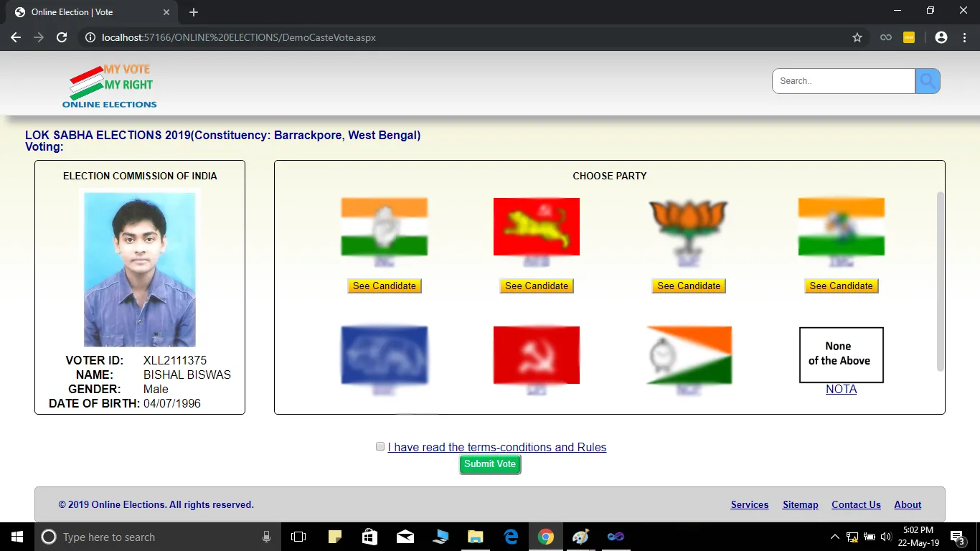Viewport: 980px width, 551px height.
Task: Launch Sticky Notes from the taskbar
Action: coord(335,537)
